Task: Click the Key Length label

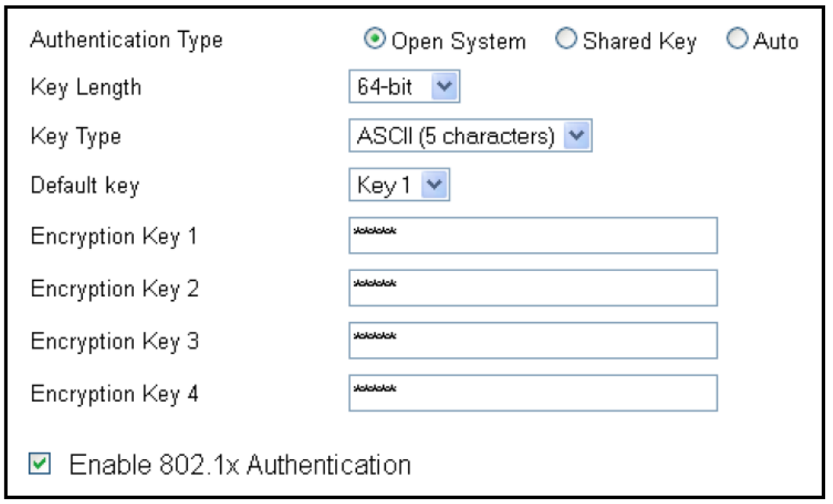Action: click(x=86, y=88)
